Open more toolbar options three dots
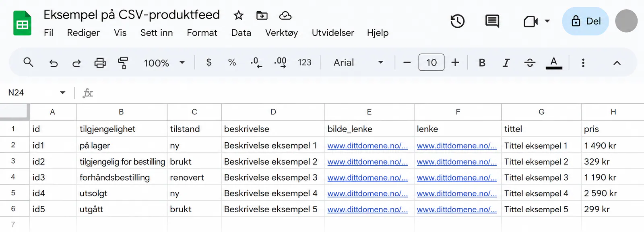 pyautogui.click(x=583, y=63)
